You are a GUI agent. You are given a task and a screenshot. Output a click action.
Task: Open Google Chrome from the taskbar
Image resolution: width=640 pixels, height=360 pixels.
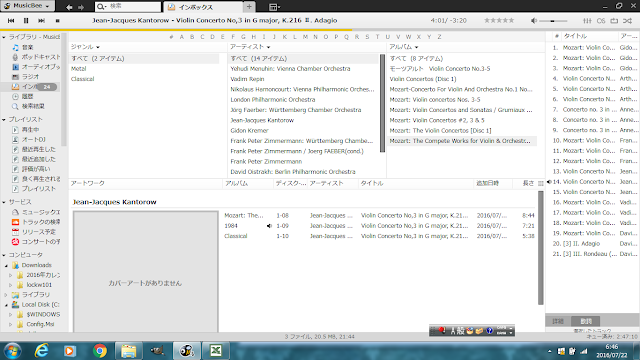pos(100,351)
